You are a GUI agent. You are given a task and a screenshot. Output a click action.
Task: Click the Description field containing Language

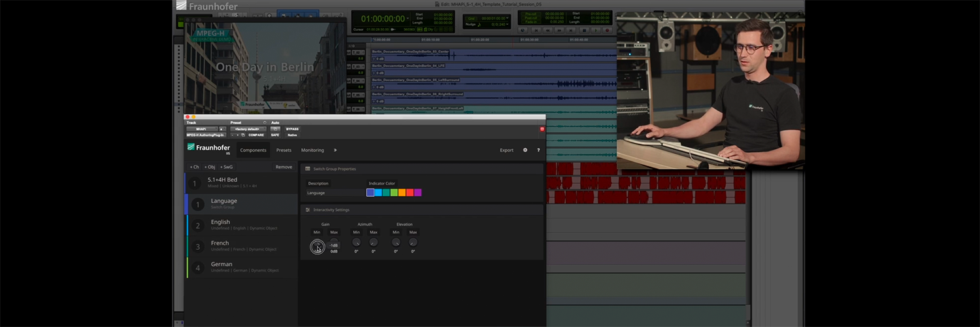tap(335, 192)
